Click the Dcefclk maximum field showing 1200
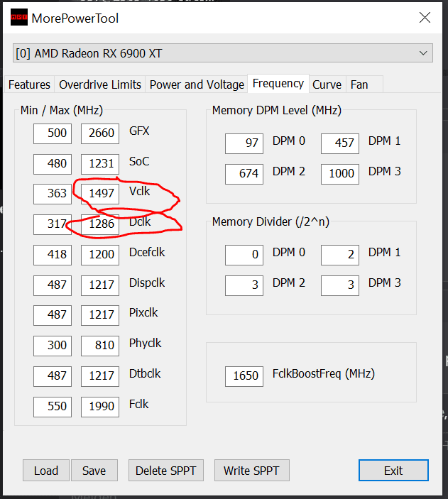Viewport: 448px width, 499px height. [x=100, y=255]
